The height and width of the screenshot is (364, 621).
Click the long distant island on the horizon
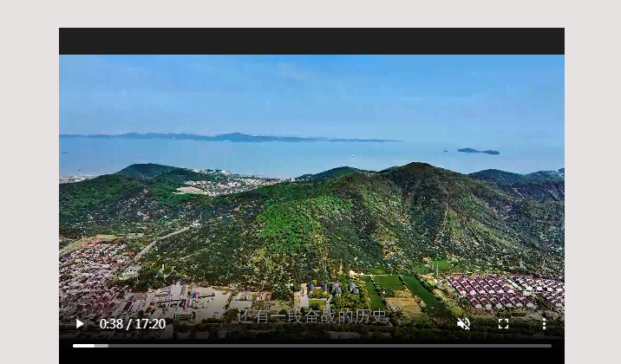pyautogui.click(x=226, y=137)
